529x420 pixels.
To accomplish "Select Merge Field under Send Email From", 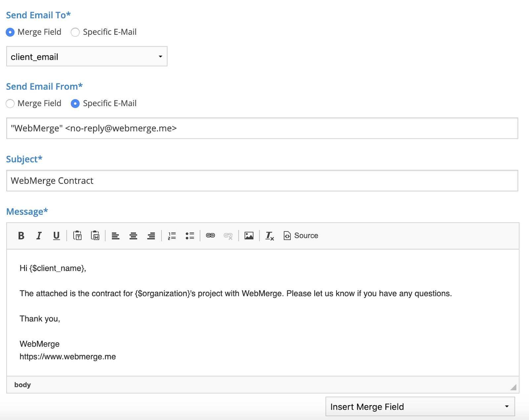I will (10, 103).
